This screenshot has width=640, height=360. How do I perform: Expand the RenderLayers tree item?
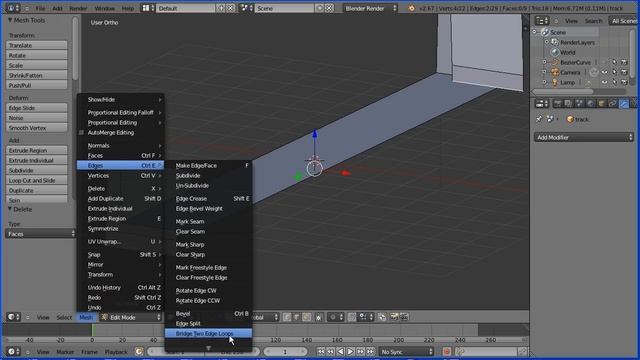[547, 42]
